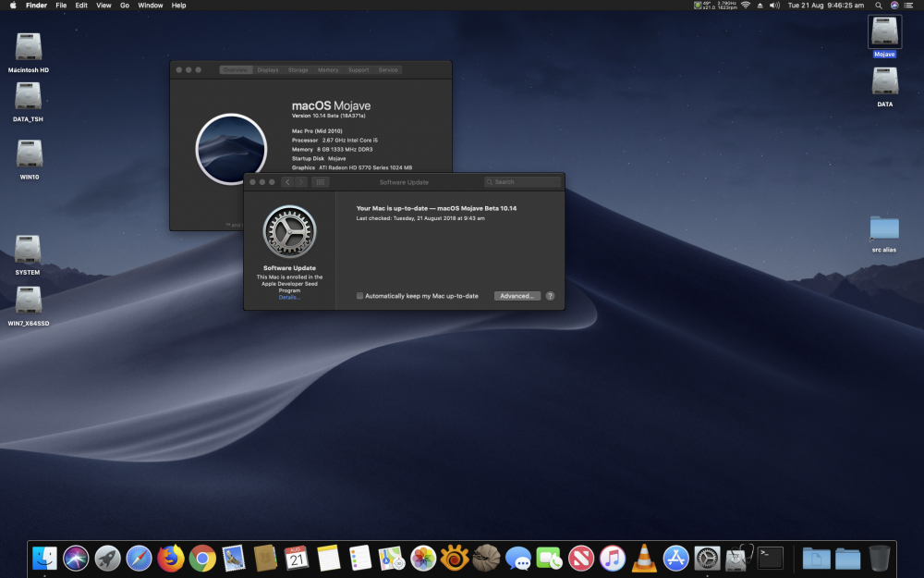
Task: Open System Preferences gear in Dock
Action: [707, 558]
